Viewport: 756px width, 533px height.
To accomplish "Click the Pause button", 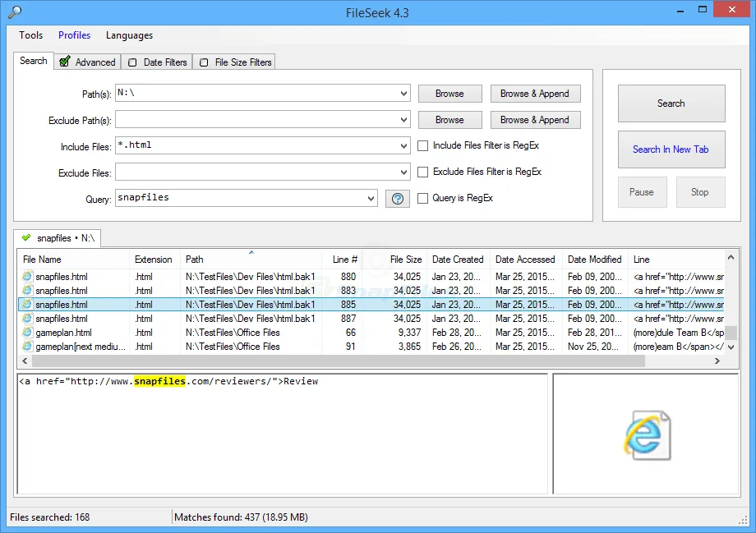I will pyautogui.click(x=643, y=192).
